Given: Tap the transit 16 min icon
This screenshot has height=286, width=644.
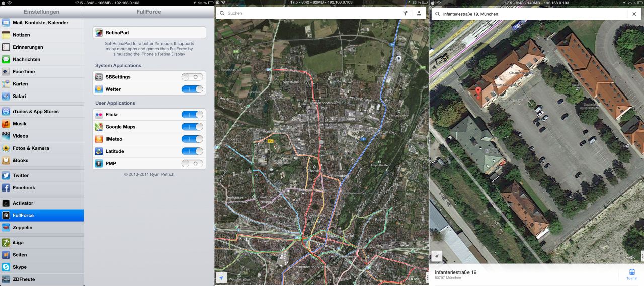Looking at the screenshot, I should click(x=631, y=274).
